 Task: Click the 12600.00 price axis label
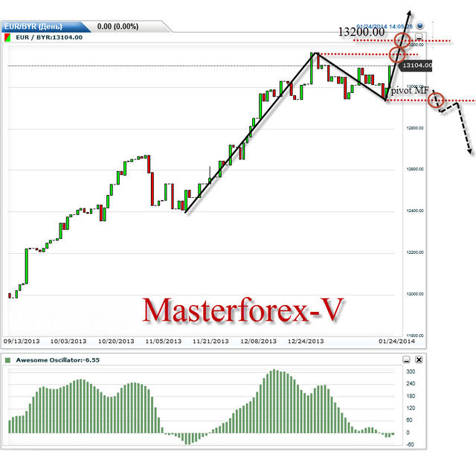pyautogui.click(x=415, y=169)
